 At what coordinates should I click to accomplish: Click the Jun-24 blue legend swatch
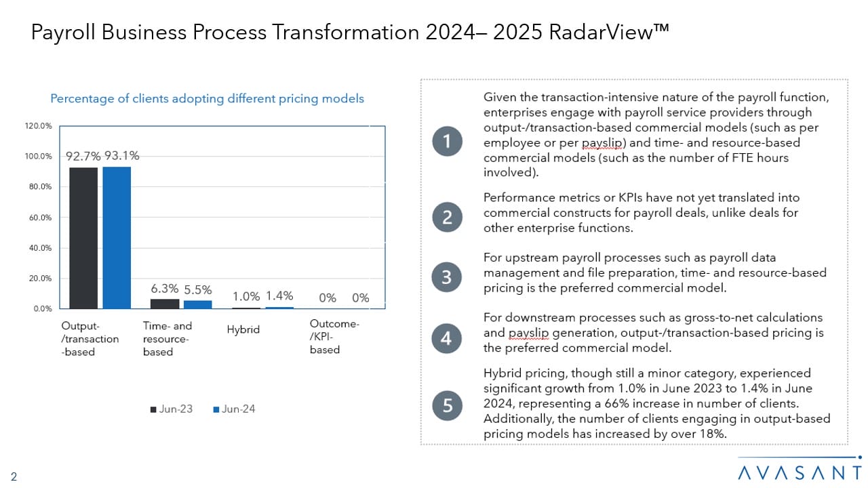click(216, 409)
